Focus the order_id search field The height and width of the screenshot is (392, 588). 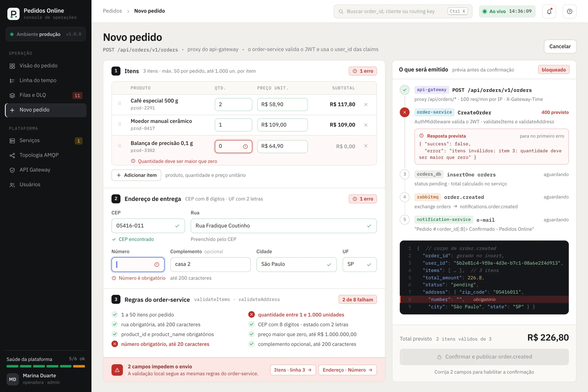tap(403, 11)
